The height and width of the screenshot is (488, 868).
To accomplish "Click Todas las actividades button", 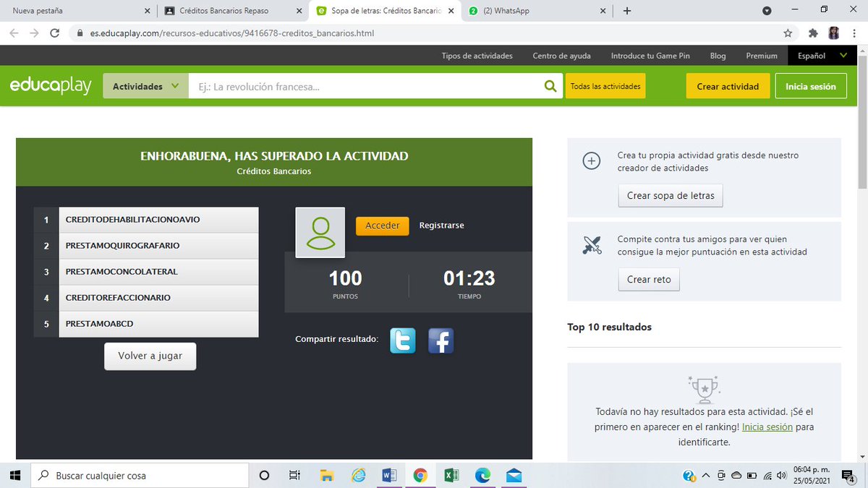I will [605, 86].
